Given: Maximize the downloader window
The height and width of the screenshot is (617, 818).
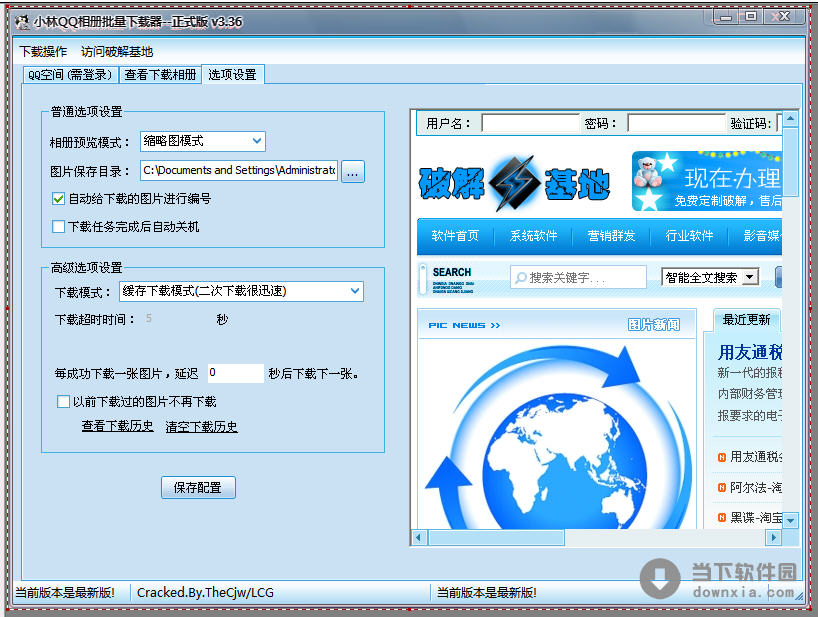Looking at the screenshot, I should (x=751, y=17).
